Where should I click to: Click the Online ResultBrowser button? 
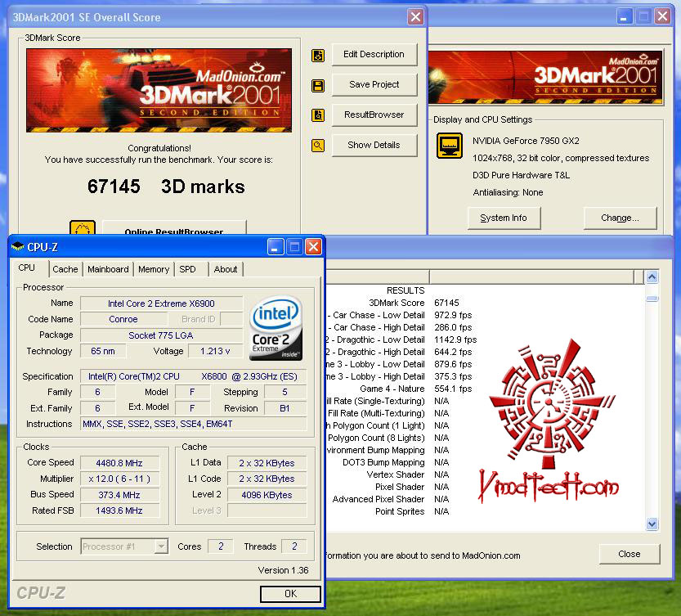[173, 227]
